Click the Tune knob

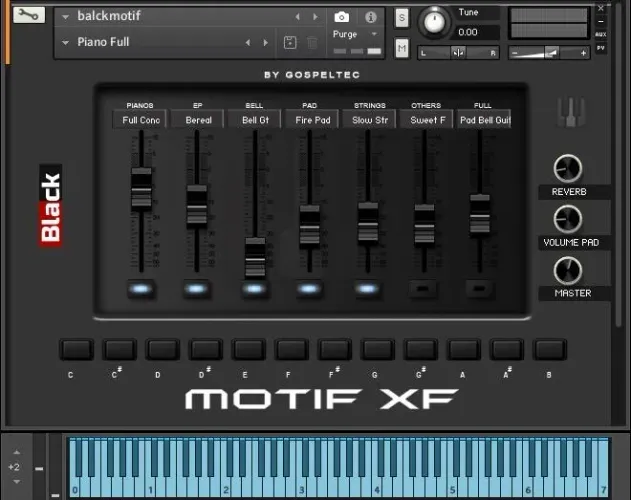tap(434, 22)
